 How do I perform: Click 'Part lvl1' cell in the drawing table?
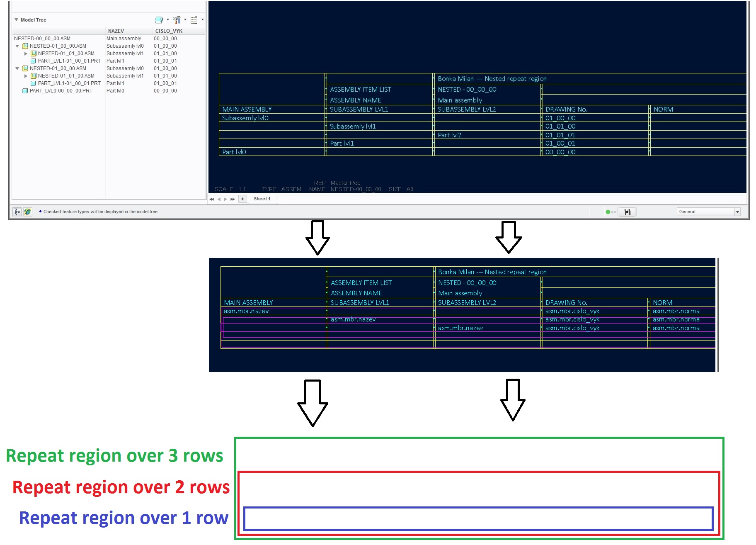(342, 144)
